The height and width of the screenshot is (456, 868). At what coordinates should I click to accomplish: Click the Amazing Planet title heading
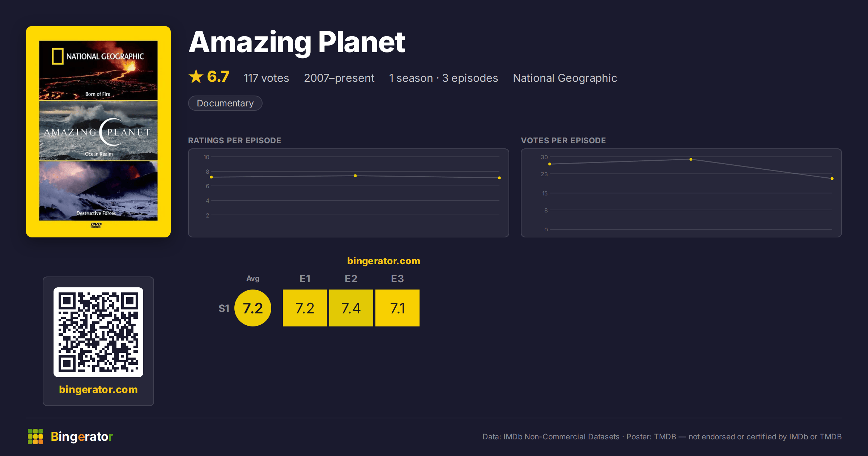[297, 43]
